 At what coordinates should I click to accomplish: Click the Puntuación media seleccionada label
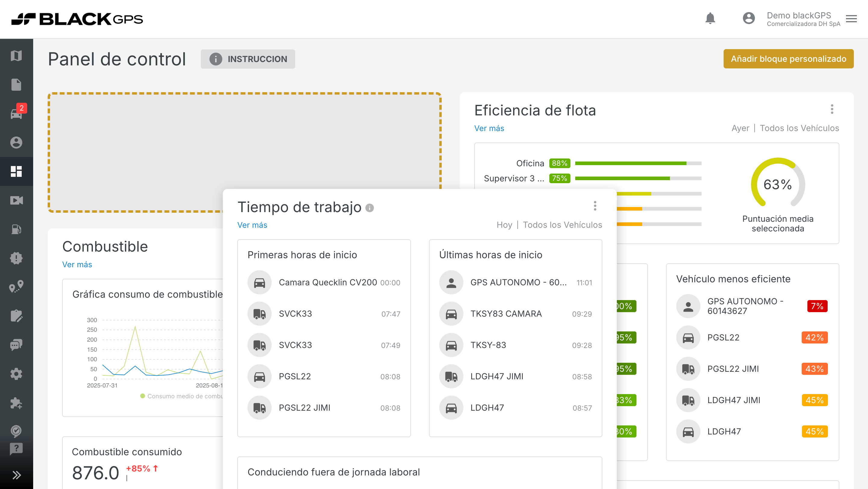coord(778,224)
